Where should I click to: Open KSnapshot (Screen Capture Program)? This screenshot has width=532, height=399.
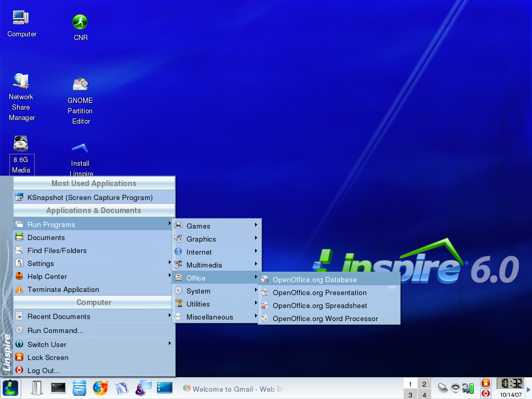(94, 197)
